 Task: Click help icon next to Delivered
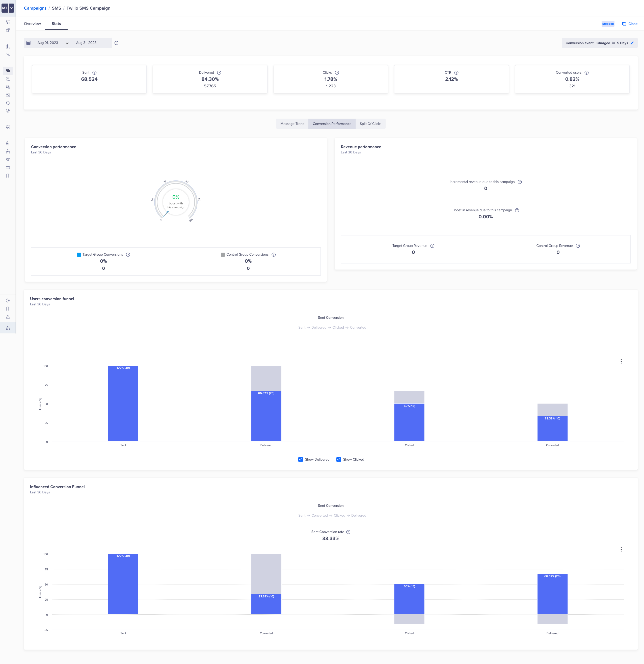tap(219, 73)
